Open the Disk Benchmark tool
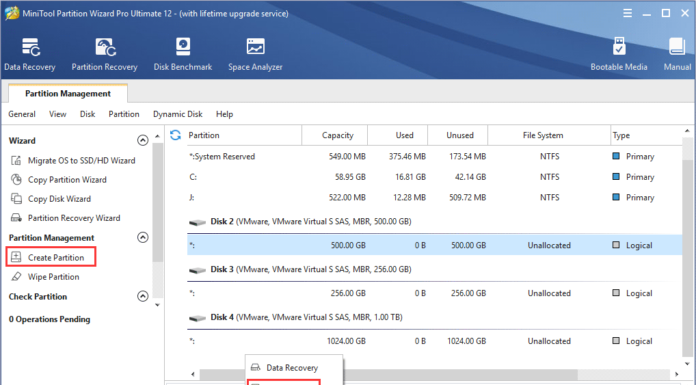This screenshot has height=385, width=696. 183,54
